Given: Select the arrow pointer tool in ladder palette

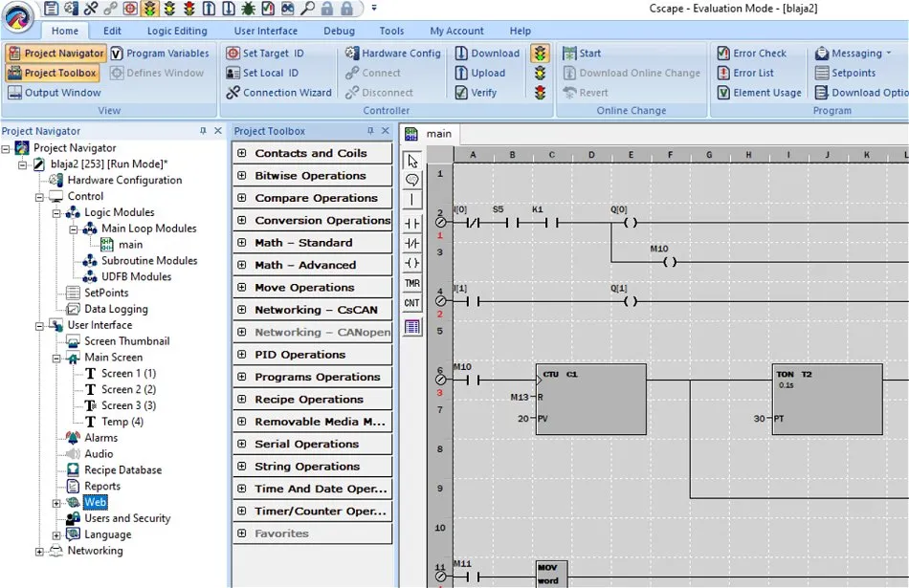Looking at the screenshot, I should (x=412, y=161).
